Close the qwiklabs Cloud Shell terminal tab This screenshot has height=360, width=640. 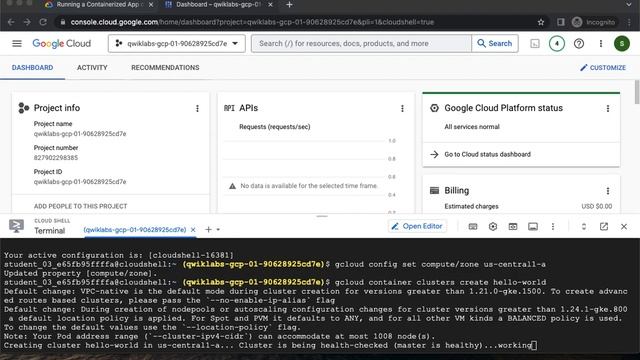click(193, 230)
